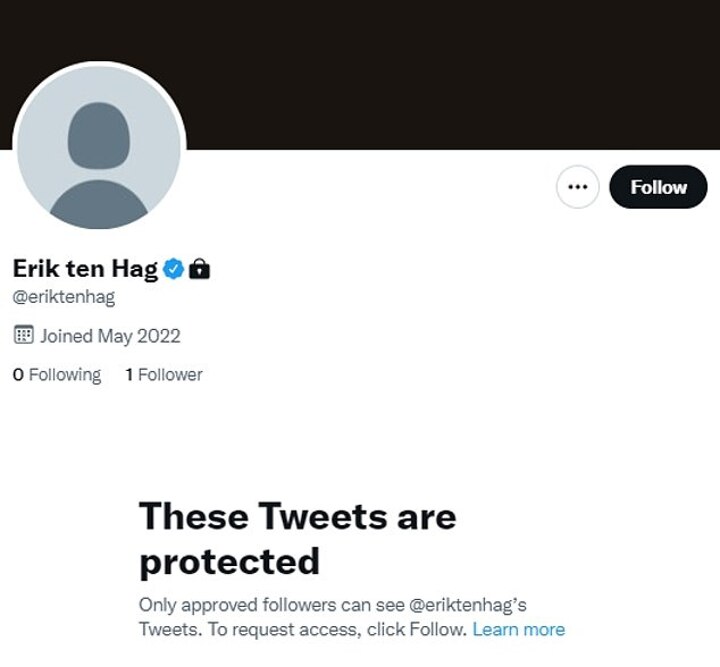Screen dimensions: 720x667
Task: Click the number 0 before Following
Action: coord(18,375)
